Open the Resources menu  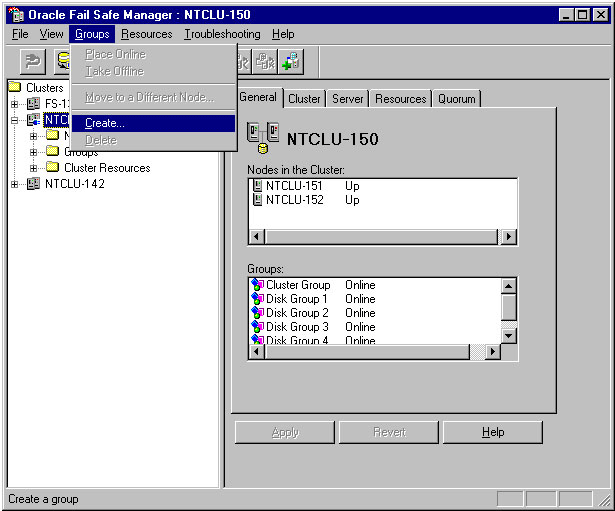[147, 34]
